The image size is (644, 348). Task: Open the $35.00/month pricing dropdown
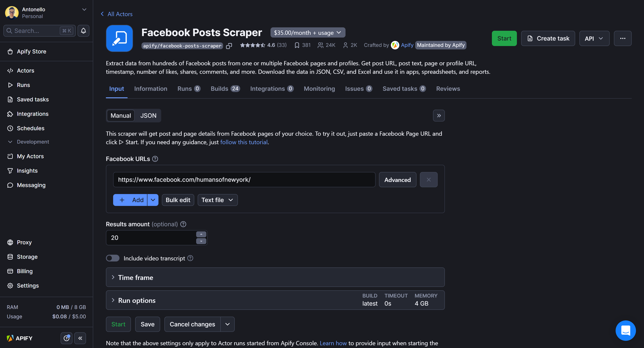[308, 32]
